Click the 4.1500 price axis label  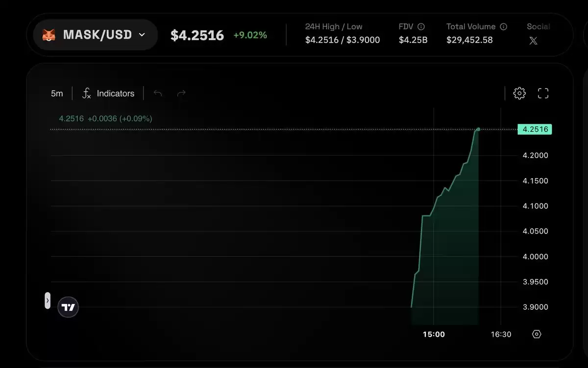coord(535,181)
